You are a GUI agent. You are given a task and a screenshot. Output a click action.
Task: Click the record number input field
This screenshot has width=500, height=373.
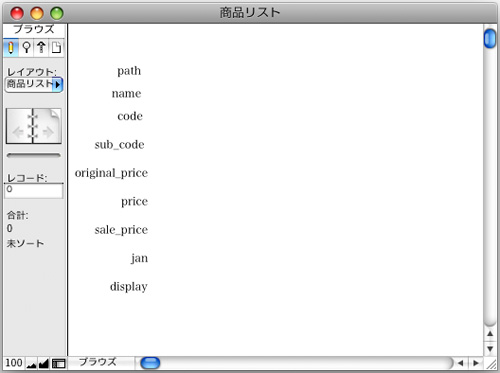(33, 191)
